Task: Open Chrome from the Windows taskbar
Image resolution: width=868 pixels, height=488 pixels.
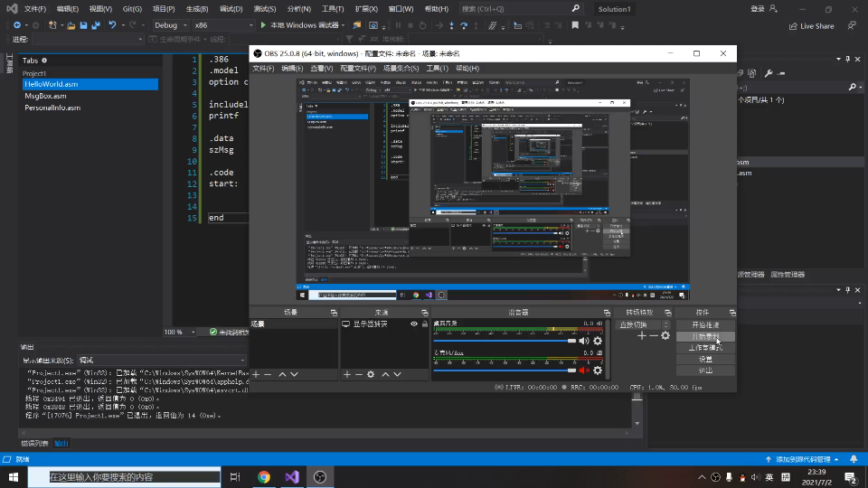Action: click(x=263, y=477)
